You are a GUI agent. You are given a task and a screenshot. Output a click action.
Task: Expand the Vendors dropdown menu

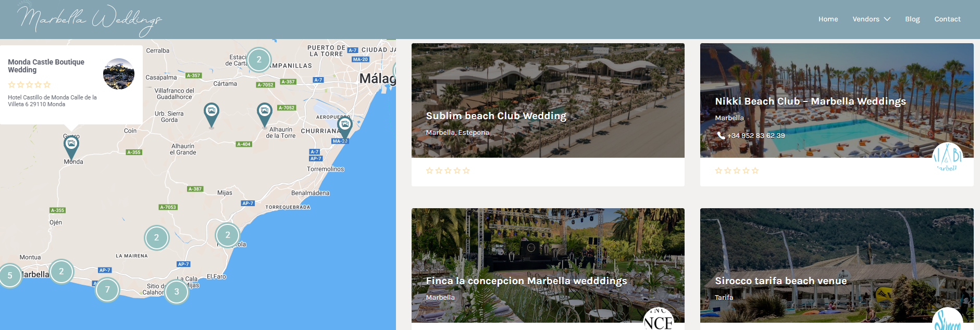click(871, 19)
